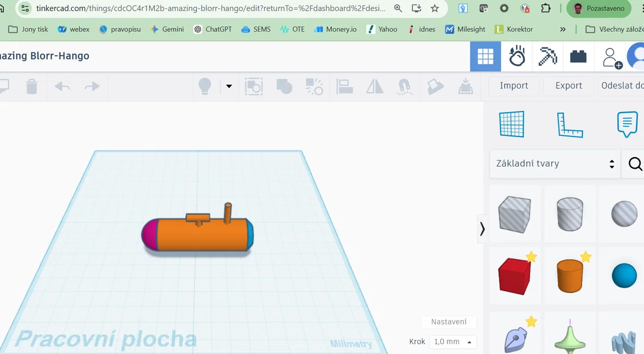Pick the red box shape

514,276
